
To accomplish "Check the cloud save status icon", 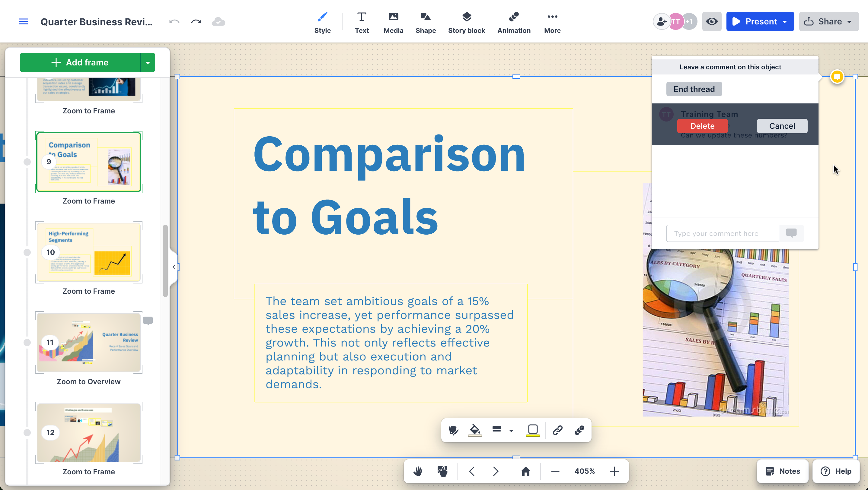I will 218,21.
